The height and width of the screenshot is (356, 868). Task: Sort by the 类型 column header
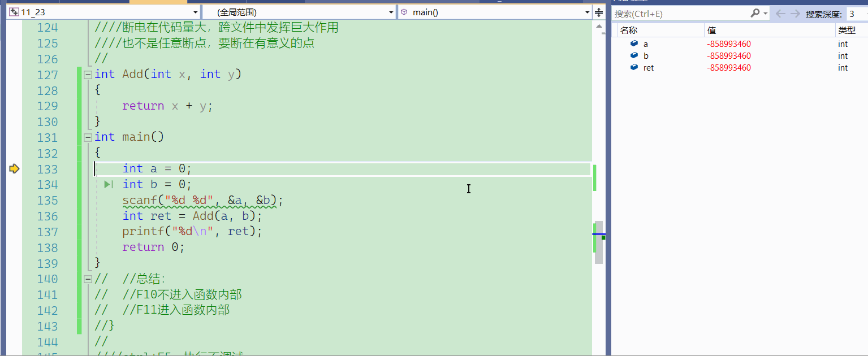point(852,31)
